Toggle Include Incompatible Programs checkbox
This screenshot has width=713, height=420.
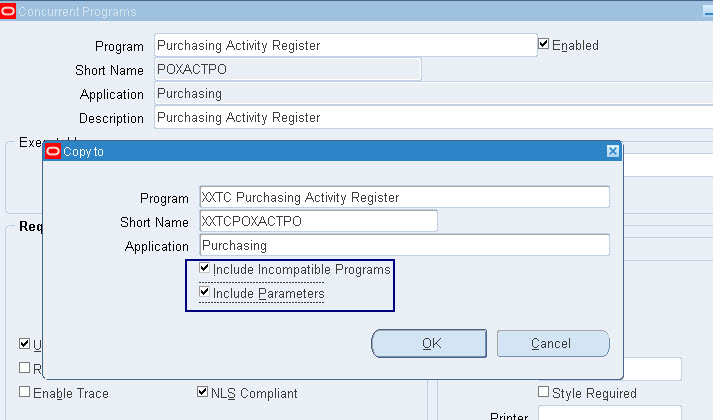pos(205,270)
